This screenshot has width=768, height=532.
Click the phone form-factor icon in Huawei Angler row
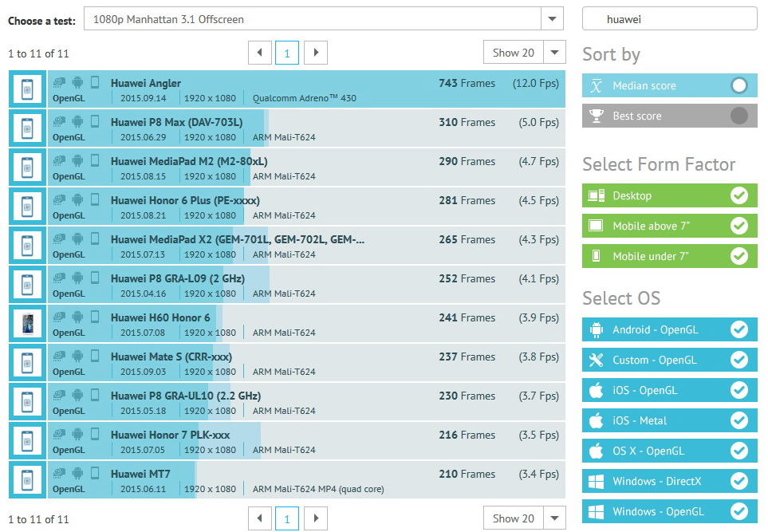(95, 82)
